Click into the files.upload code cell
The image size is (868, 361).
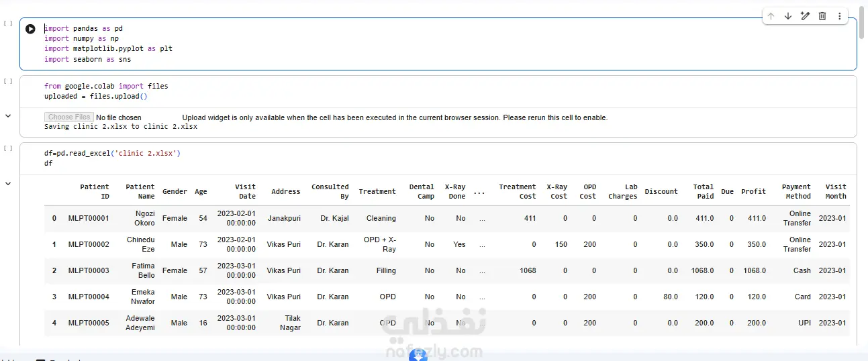tap(438, 91)
